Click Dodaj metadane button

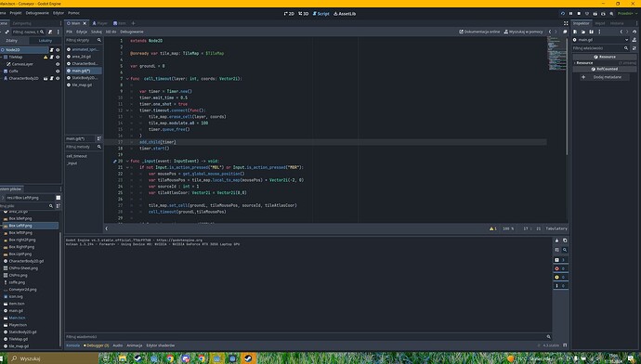(x=604, y=77)
